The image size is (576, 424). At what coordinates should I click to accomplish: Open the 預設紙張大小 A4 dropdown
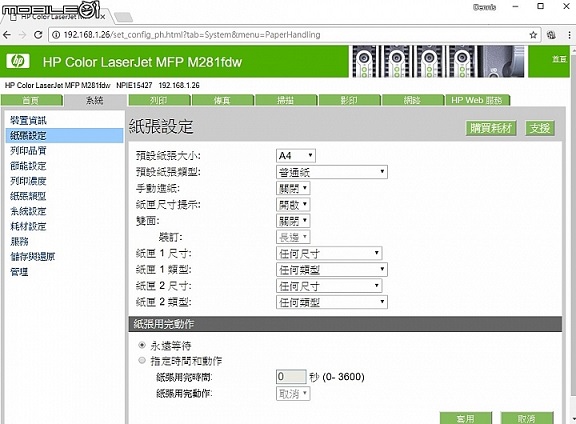(296, 155)
